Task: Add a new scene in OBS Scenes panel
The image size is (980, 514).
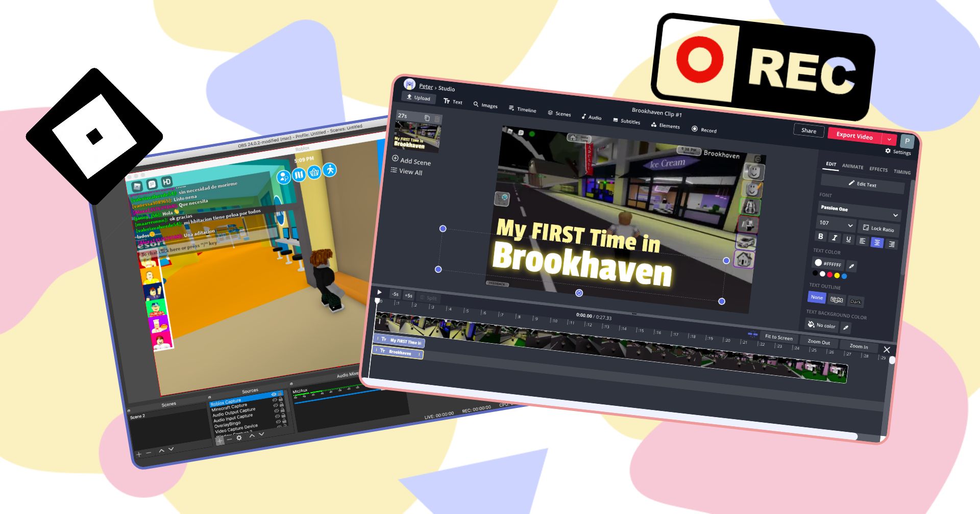Action: [139, 454]
